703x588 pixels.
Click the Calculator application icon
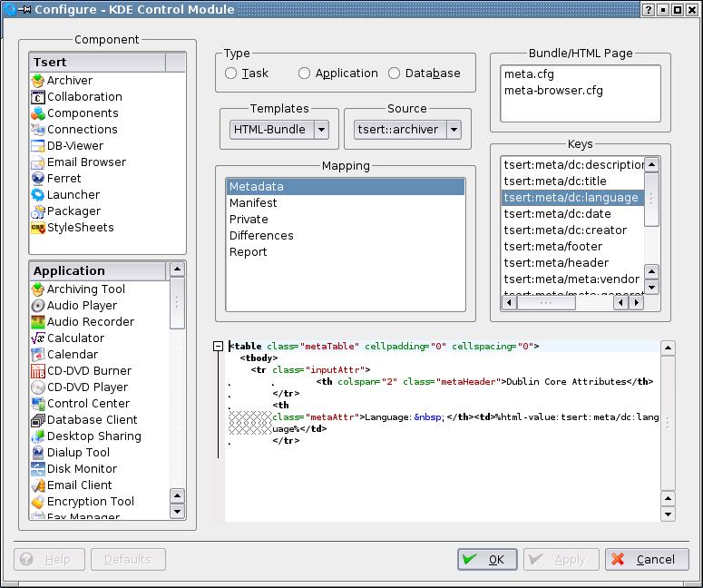(38, 338)
